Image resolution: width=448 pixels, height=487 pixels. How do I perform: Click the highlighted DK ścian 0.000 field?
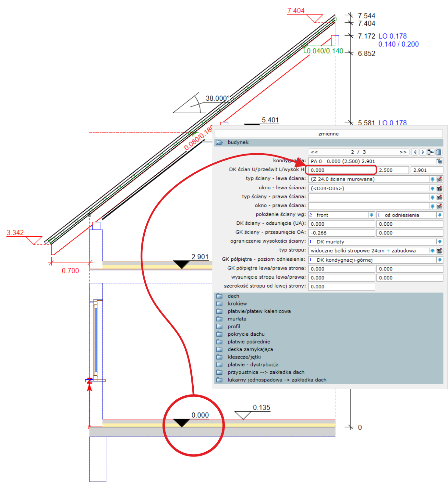tap(342, 170)
